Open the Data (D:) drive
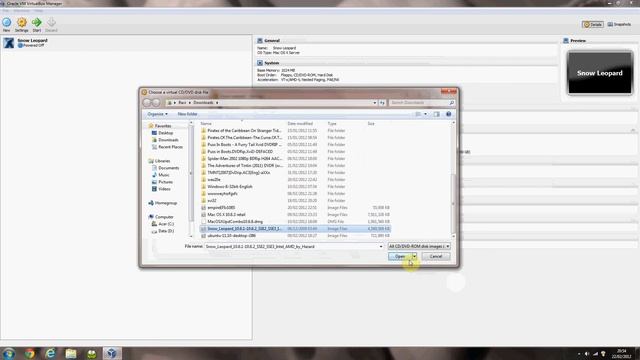 (166, 231)
